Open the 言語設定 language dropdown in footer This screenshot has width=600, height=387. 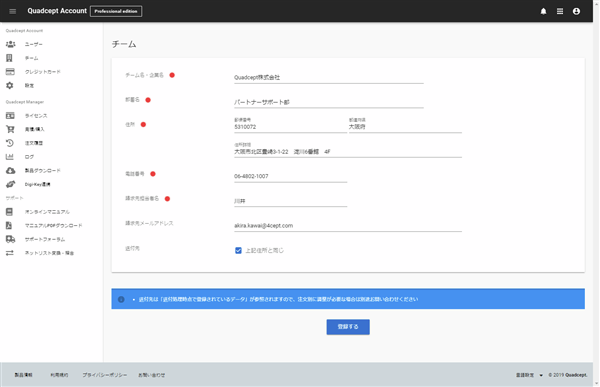click(x=529, y=375)
